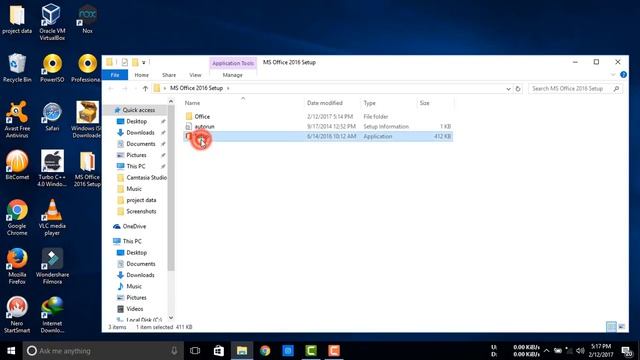Viewport: 640px width, 360px height.
Task: Show hidden system tray icons
Action: pos(546,351)
